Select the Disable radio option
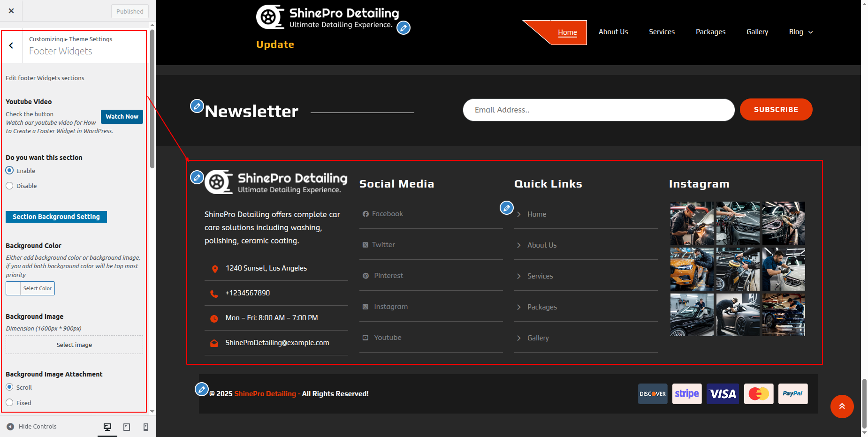Image resolution: width=868 pixels, height=437 pixels. [x=9, y=186]
